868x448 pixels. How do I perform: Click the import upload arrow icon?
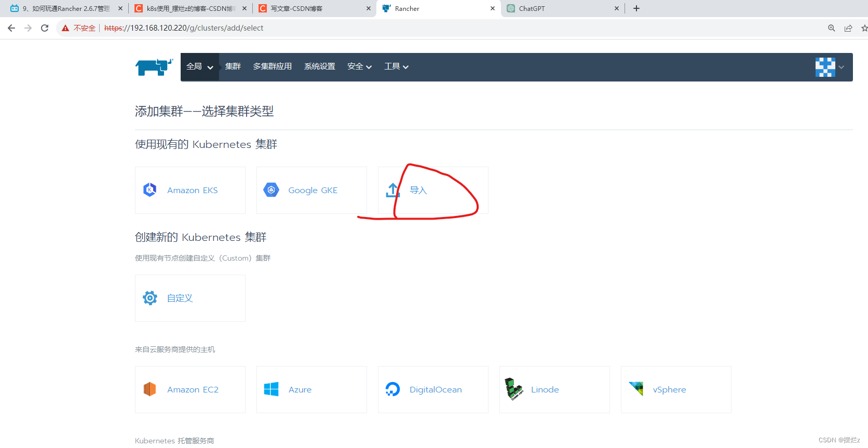[392, 191]
